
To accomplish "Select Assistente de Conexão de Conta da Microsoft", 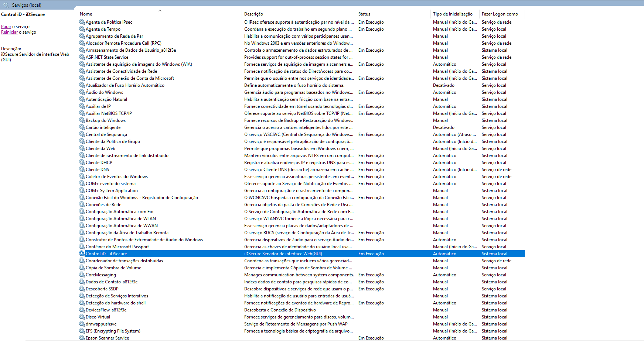I will click(130, 78).
